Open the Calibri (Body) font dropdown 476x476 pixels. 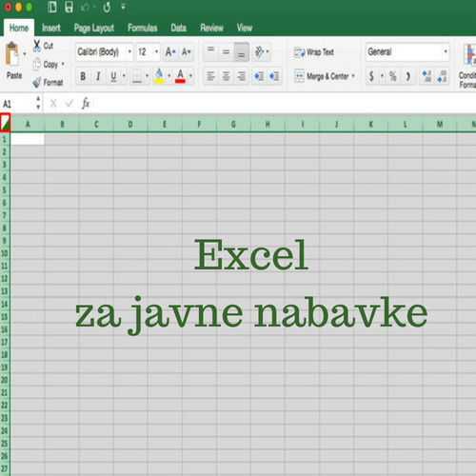tap(129, 51)
